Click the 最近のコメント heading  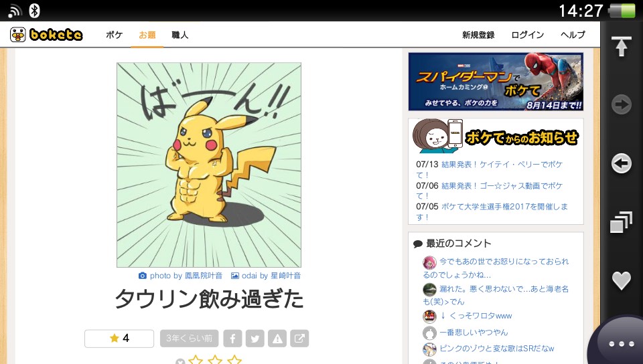pos(458,244)
